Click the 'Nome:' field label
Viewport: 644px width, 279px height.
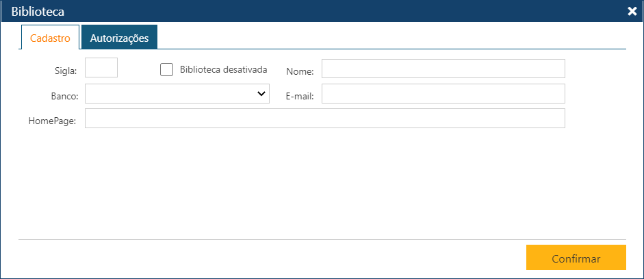point(300,72)
